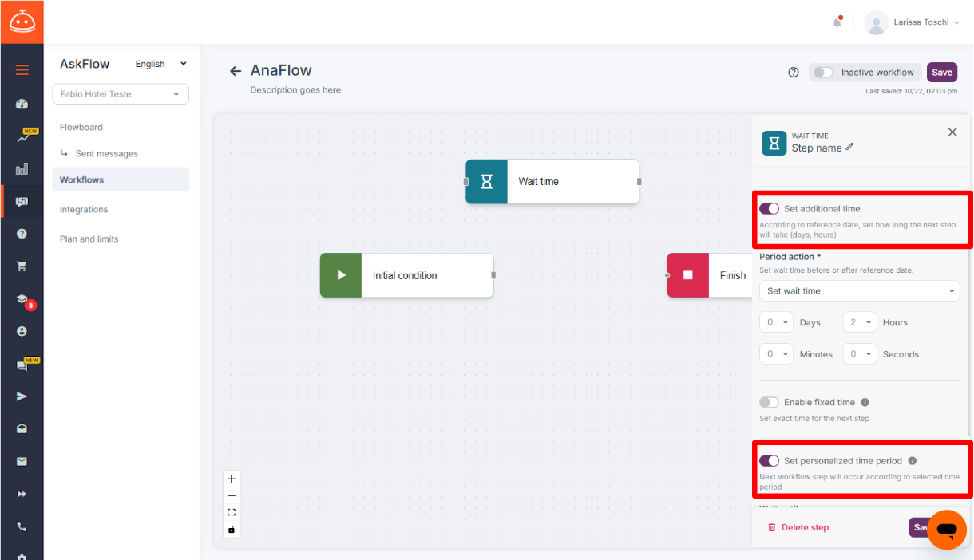Open the help question mark icon near workflow toggle
The image size is (974, 560).
tap(794, 72)
